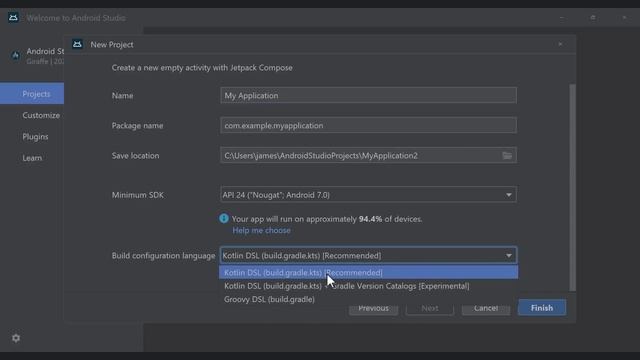Click the blue info icon near device percentage
This screenshot has width=640, height=360.
224,218
